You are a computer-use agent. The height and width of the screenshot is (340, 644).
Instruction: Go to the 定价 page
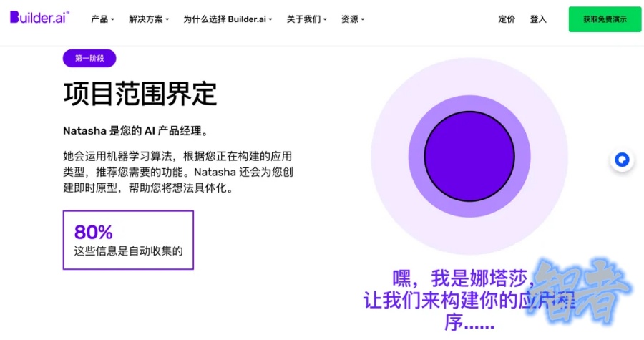[507, 19]
